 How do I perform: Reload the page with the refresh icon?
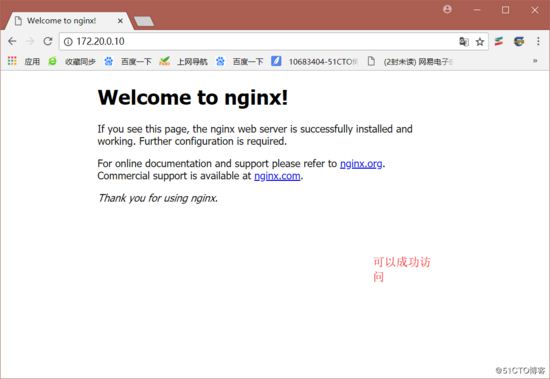pos(48,41)
